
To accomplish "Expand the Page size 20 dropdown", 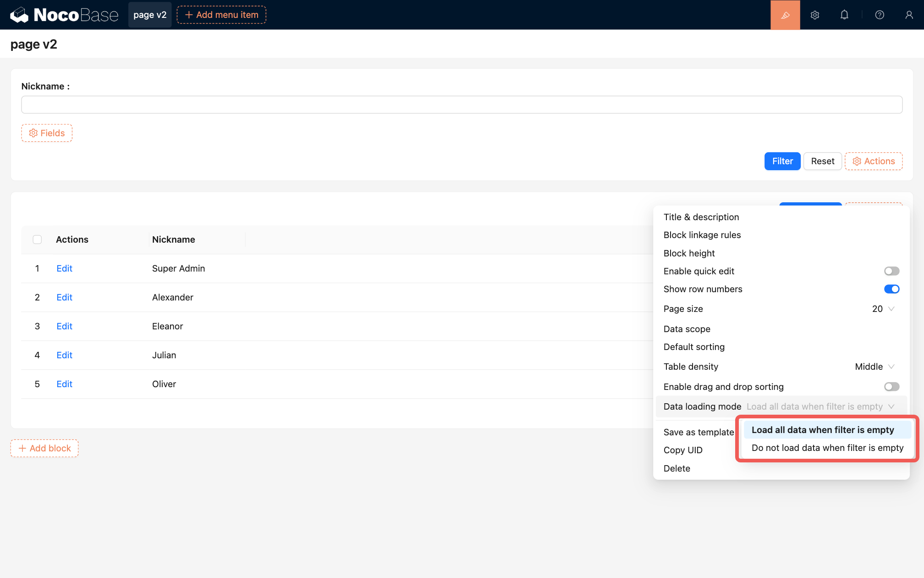I will [883, 309].
